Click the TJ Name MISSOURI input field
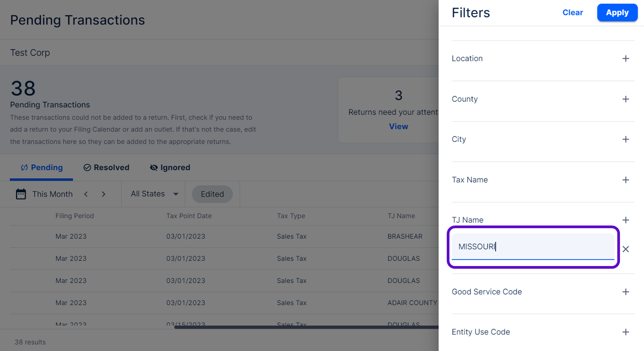644x351 pixels. (x=533, y=247)
